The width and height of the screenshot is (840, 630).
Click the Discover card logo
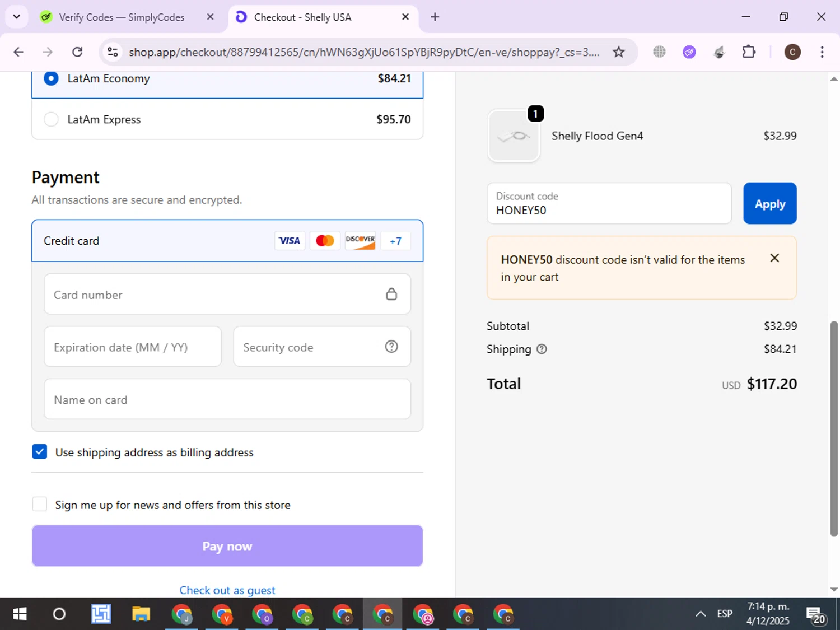(x=360, y=241)
